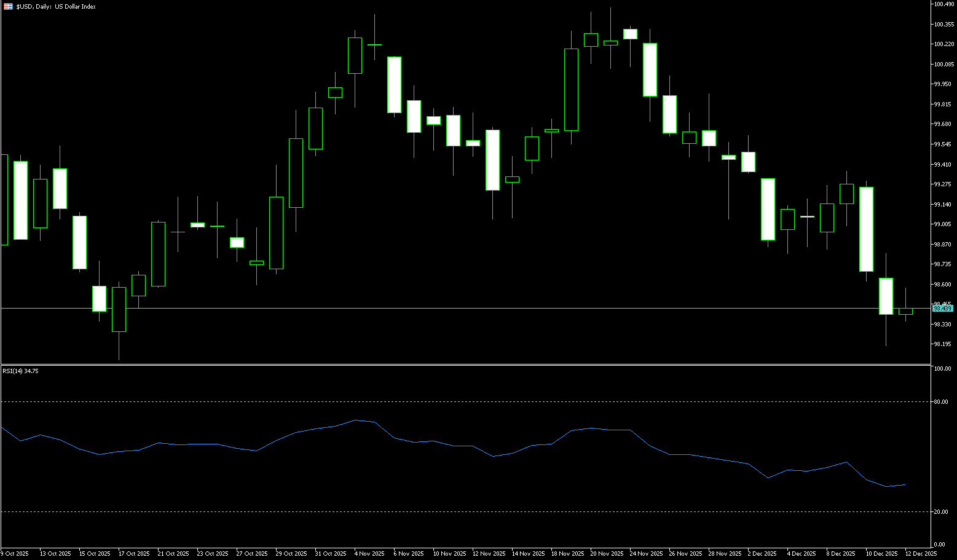Click the large bearish candle on 10 Dec 2025
This screenshot has height=560, width=957.
point(866,229)
